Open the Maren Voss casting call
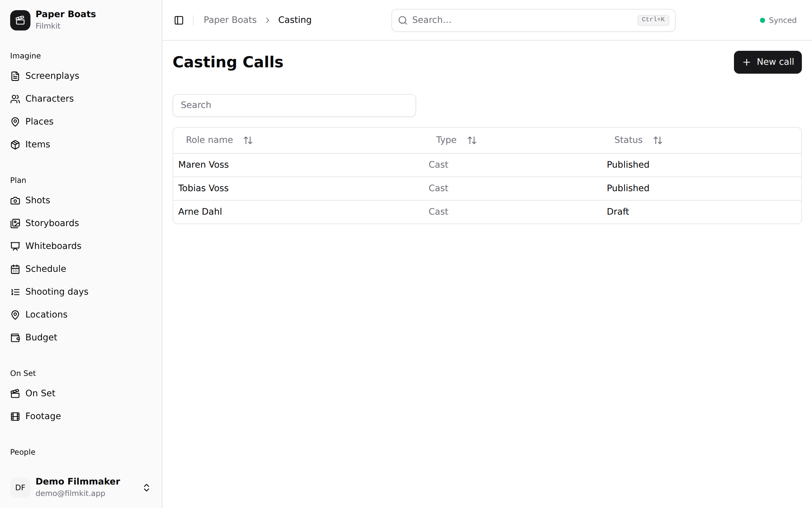The image size is (812, 508). point(487,165)
